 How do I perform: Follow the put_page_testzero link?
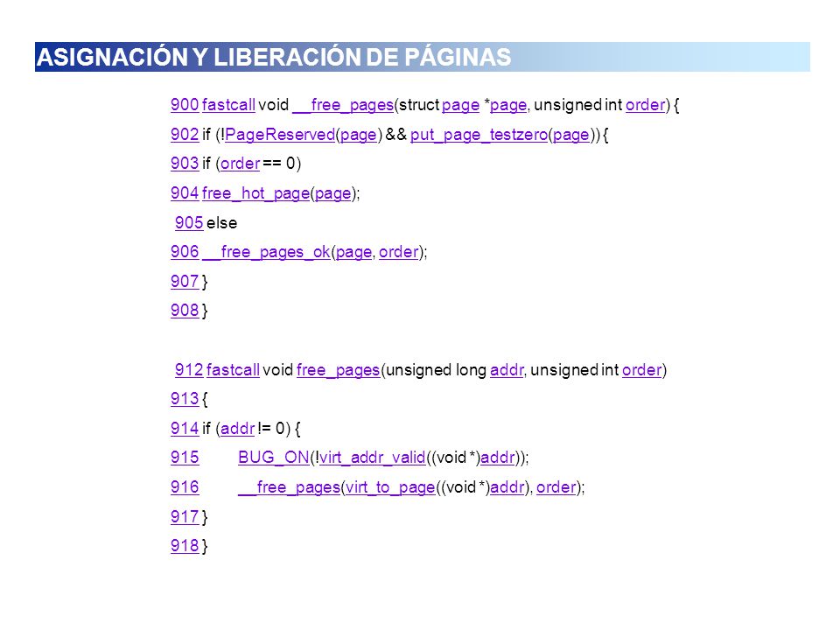[479, 135]
